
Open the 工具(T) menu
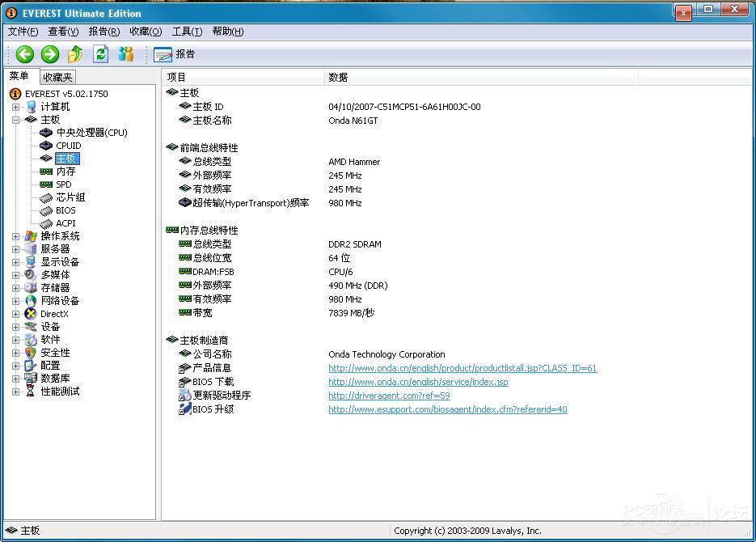click(x=187, y=32)
